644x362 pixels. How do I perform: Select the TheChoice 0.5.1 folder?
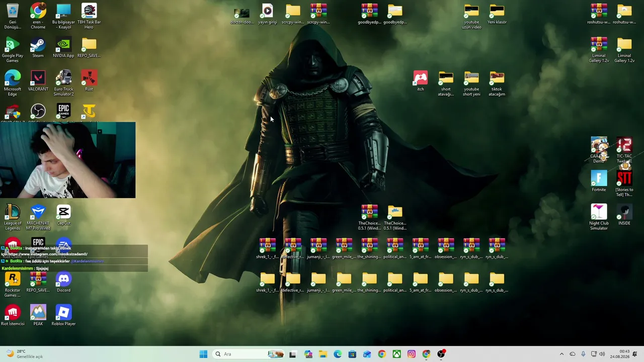(395, 217)
